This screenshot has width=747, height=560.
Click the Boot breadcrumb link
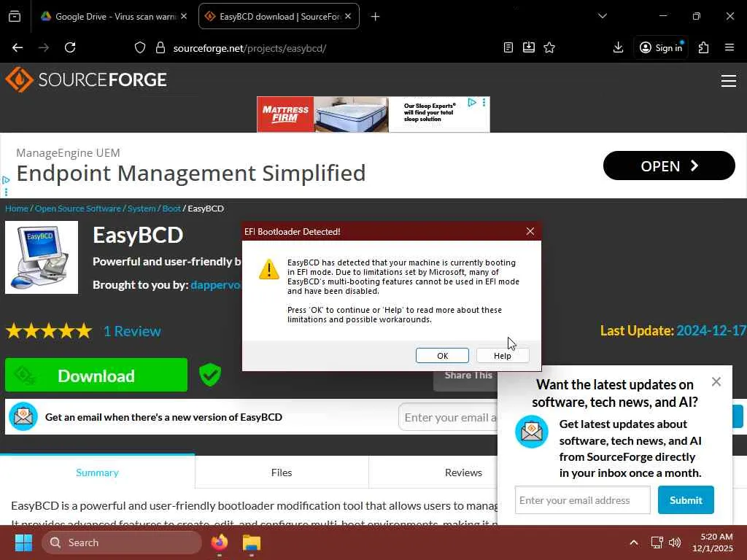[171, 209]
